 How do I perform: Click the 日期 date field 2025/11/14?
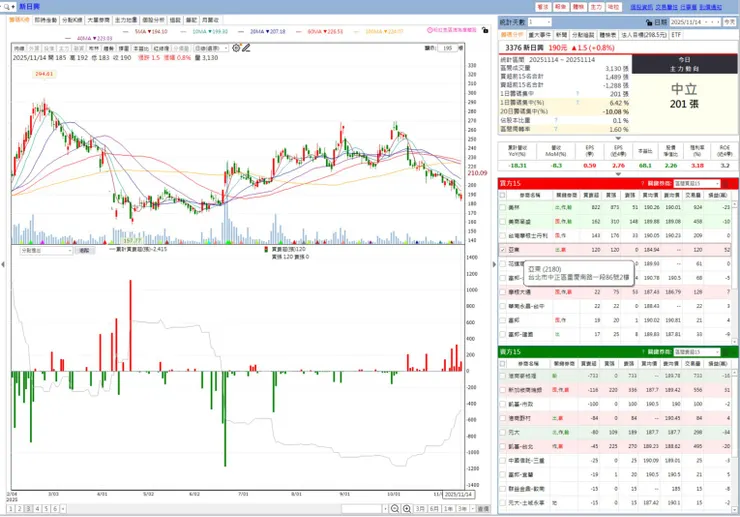(695, 22)
